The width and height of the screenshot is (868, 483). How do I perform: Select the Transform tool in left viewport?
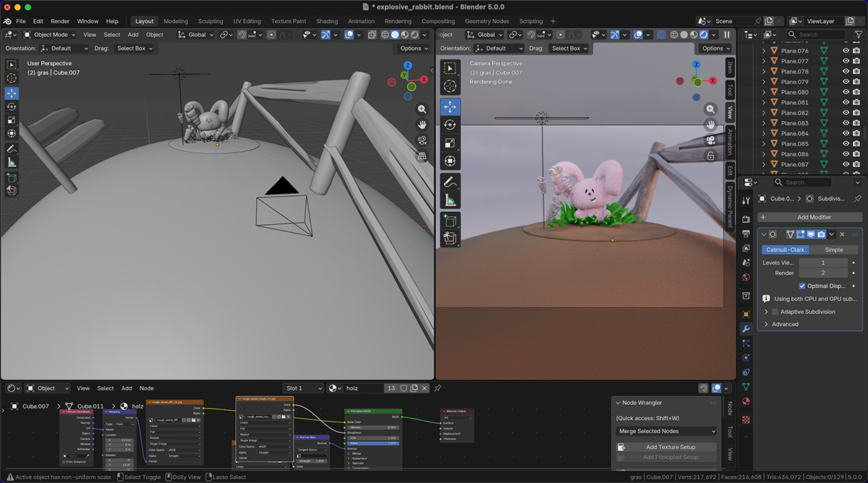(x=12, y=134)
